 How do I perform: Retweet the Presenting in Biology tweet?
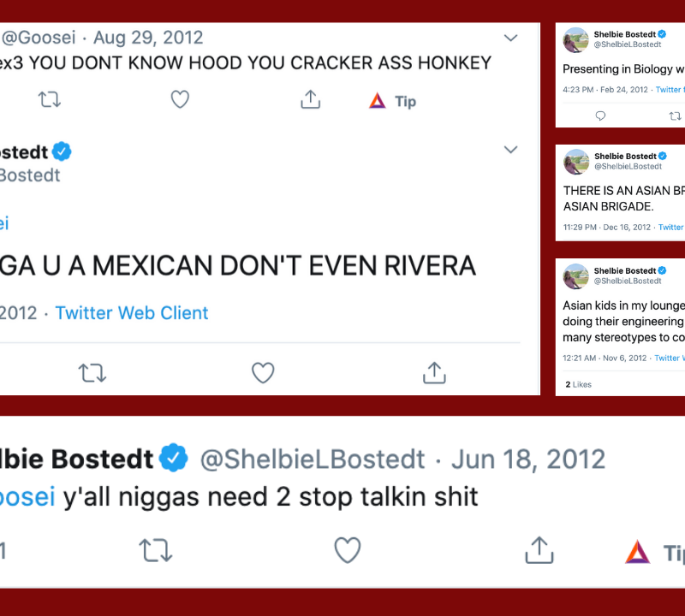(675, 115)
